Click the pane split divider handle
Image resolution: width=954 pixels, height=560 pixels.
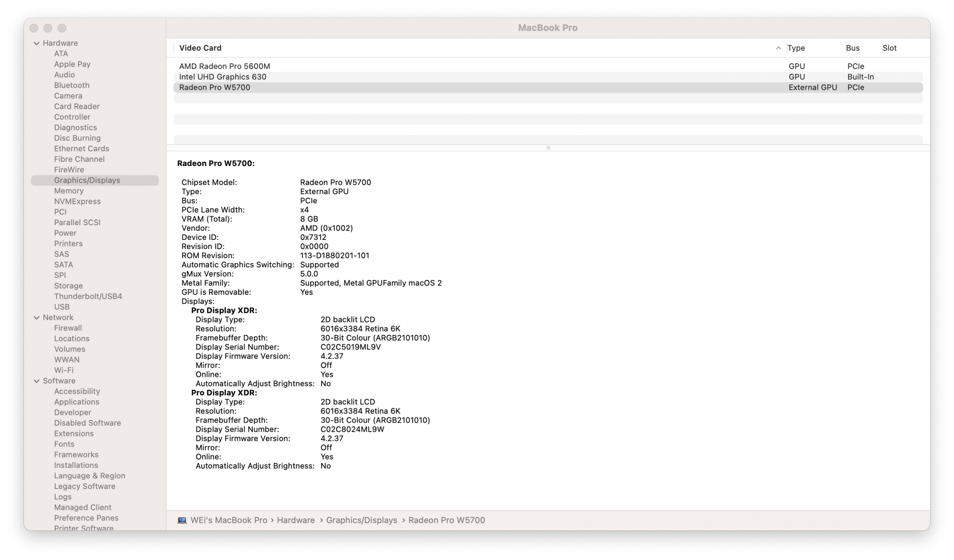click(x=548, y=148)
